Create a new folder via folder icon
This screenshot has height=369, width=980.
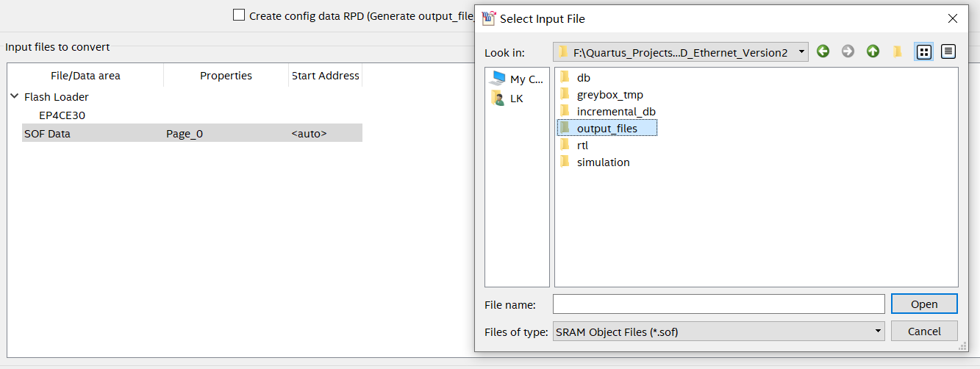click(x=898, y=51)
